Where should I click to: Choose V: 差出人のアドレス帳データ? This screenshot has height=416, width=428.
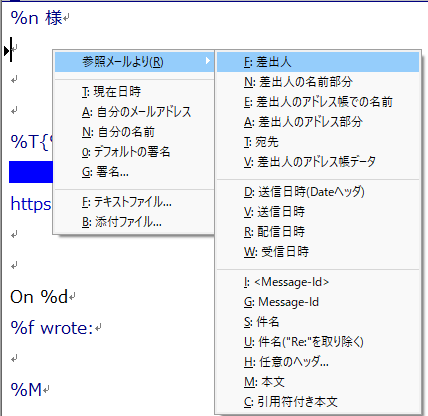318,162
